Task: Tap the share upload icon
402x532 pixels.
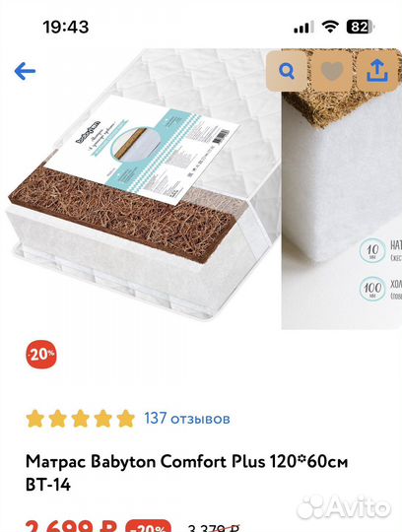Action: [x=377, y=71]
